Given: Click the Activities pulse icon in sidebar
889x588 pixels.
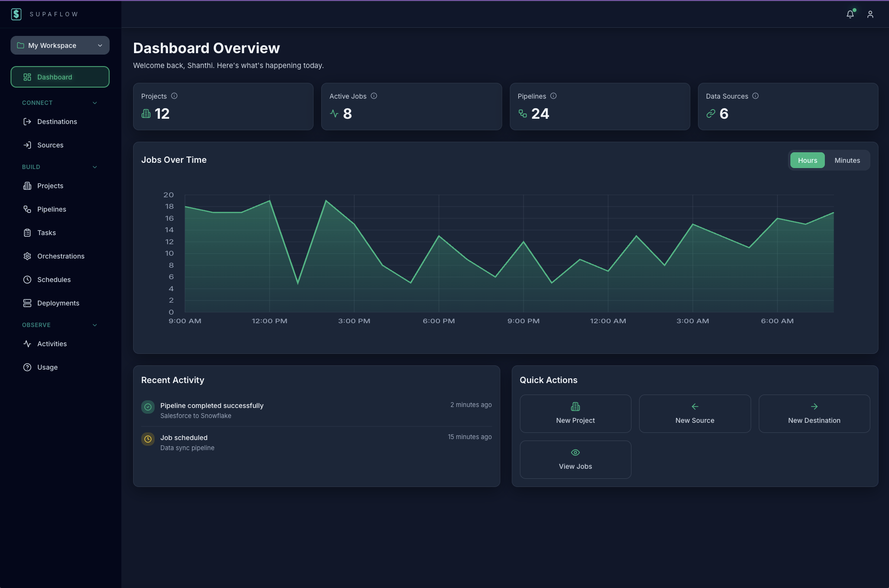Looking at the screenshot, I should (x=27, y=344).
